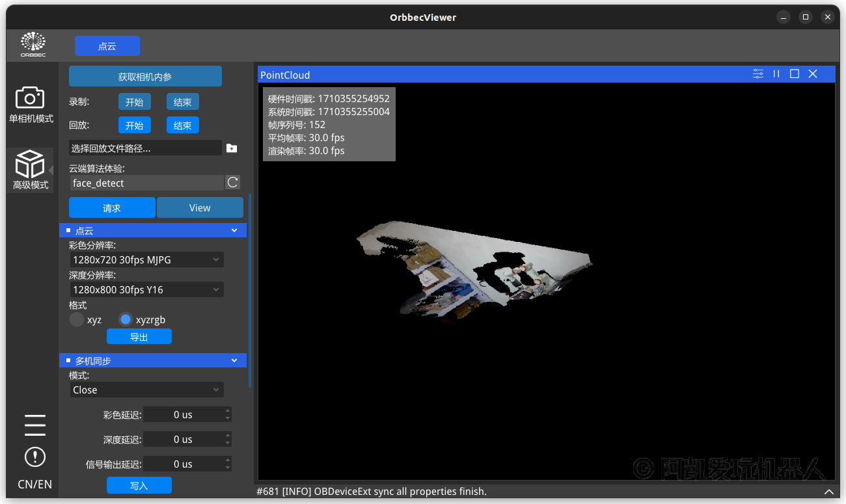Toggle language with CN/EN switch
Viewport: 846px width, 504px height.
(x=34, y=484)
